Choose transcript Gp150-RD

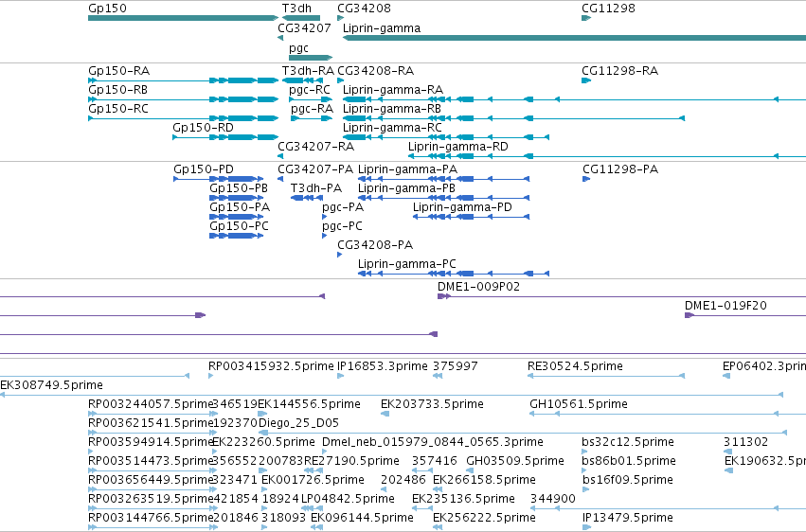point(203,128)
